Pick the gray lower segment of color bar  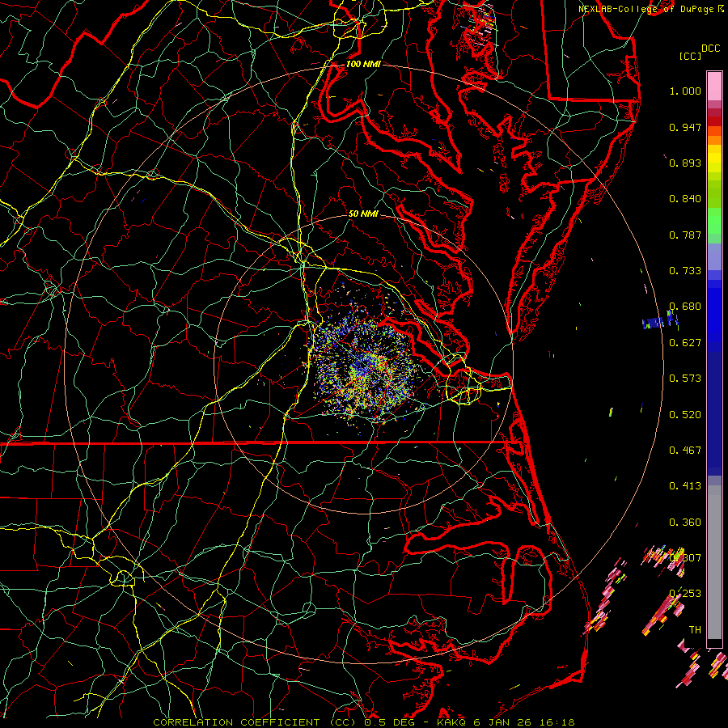[x=714, y=562]
